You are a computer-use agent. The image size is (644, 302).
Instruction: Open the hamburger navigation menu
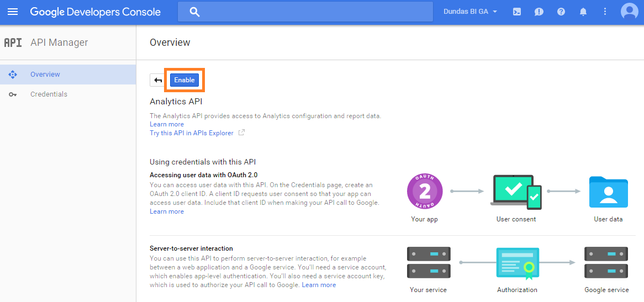[13, 12]
